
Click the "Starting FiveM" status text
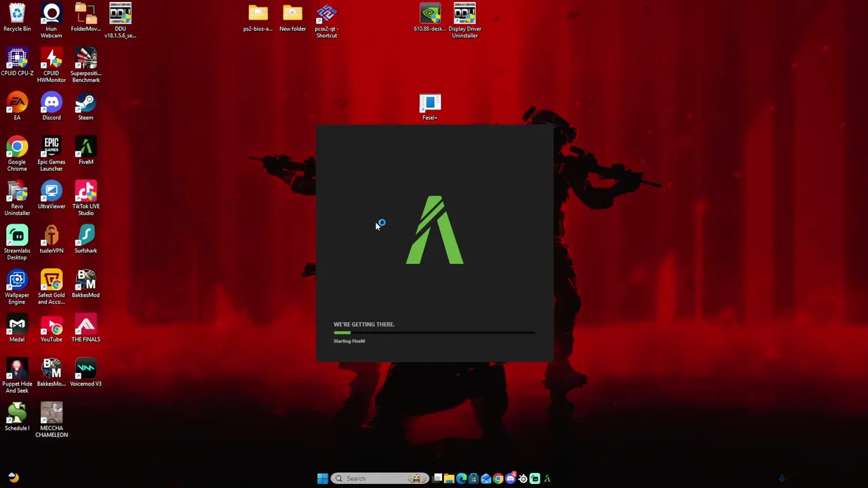tap(349, 341)
